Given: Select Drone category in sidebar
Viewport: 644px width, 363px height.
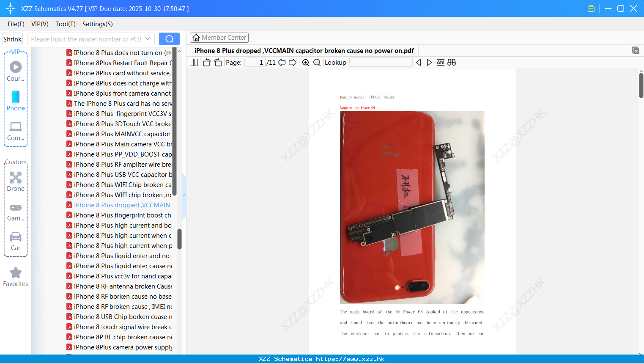Looking at the screenshot, I should (x=16, y=181).
